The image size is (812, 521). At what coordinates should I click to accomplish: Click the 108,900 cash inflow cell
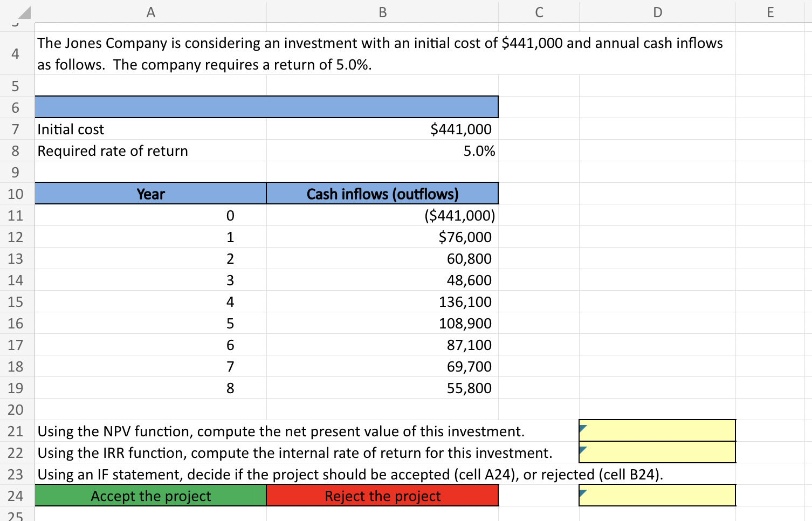tap(382, 323)
